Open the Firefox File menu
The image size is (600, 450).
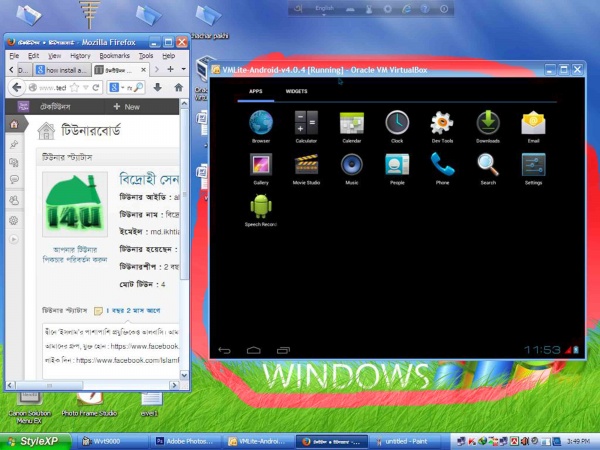14,56
